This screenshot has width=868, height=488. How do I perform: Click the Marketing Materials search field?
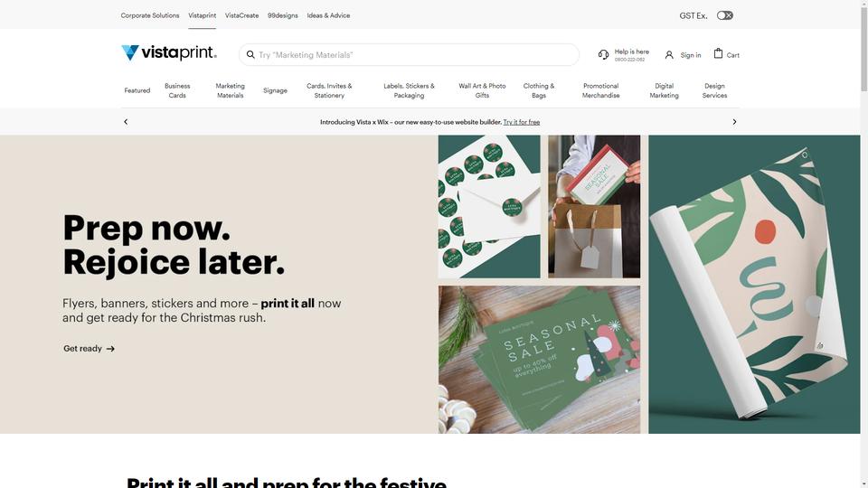409,55
